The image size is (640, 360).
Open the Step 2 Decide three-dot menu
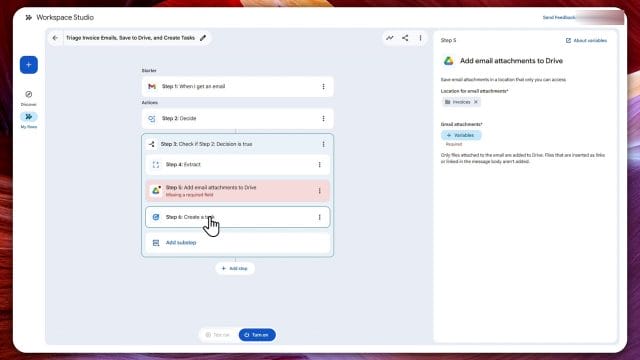tap(323, 118)
